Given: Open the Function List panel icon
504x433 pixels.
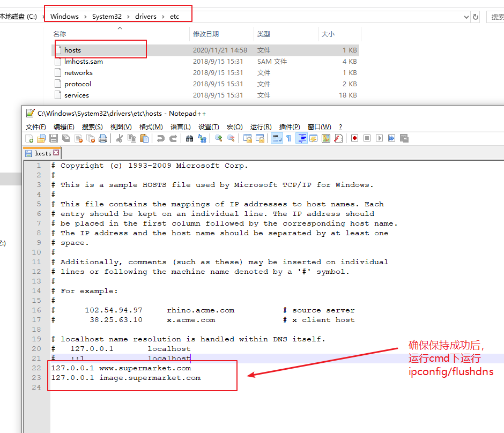Looking at the screenshot, I should point(338,138).
